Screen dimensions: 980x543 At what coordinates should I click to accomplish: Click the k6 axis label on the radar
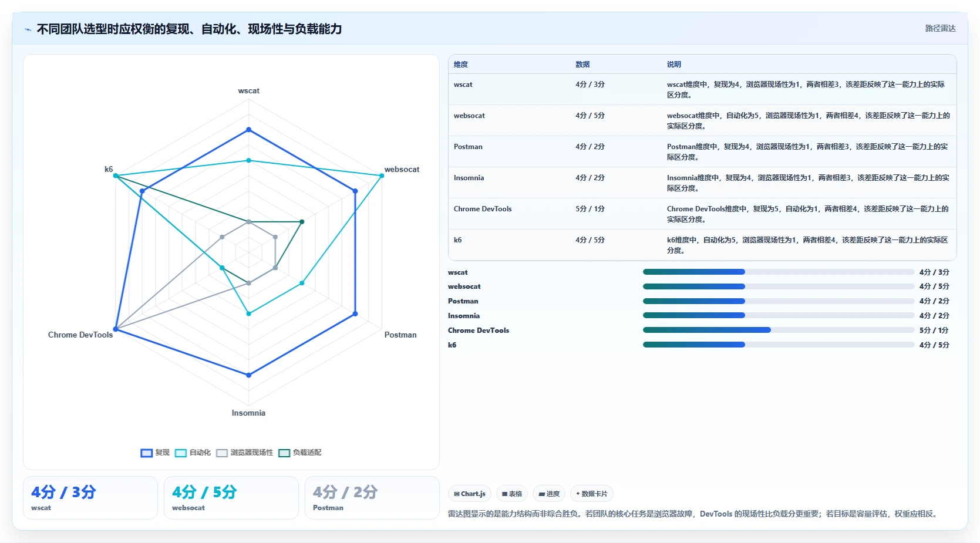[x=109, y=170]
